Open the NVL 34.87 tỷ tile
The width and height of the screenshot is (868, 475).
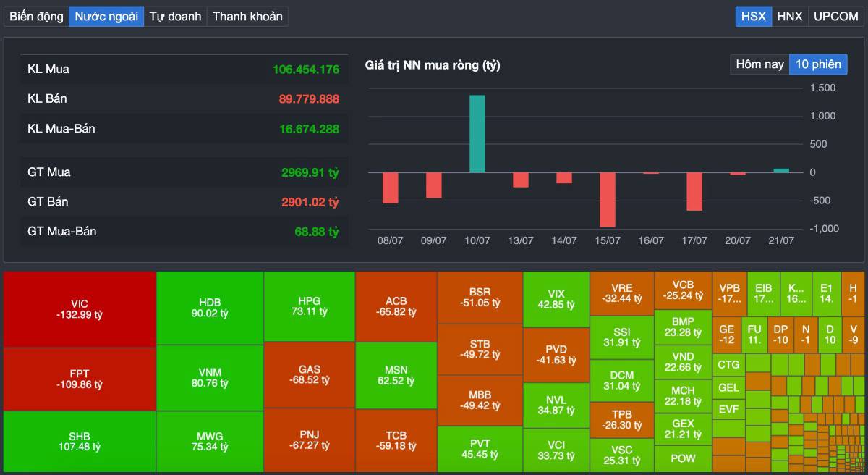(x=556, y=405)
